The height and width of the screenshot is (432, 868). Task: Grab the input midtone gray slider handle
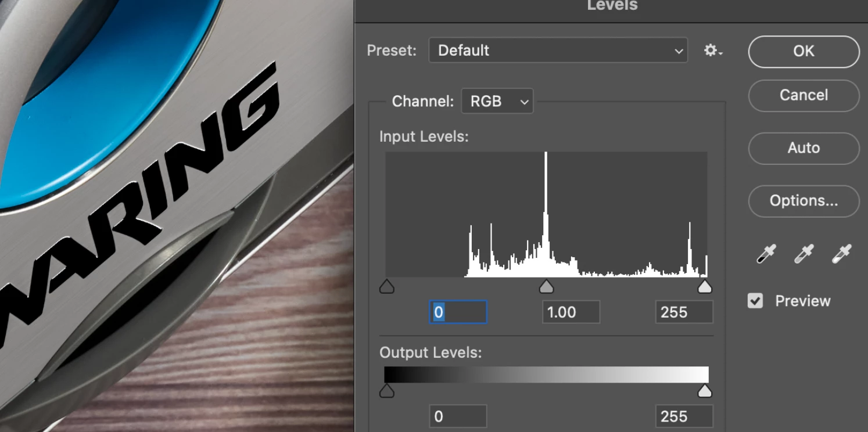(x=546, y=286)
